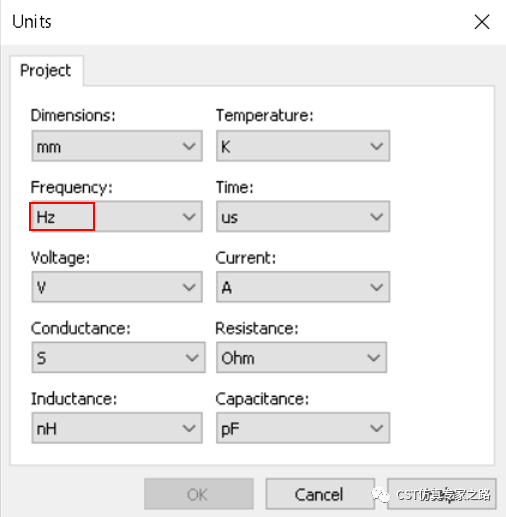Click the chevron arrow of the Temperature combo box
Screen dimensions: 506x517
[377, 146]
